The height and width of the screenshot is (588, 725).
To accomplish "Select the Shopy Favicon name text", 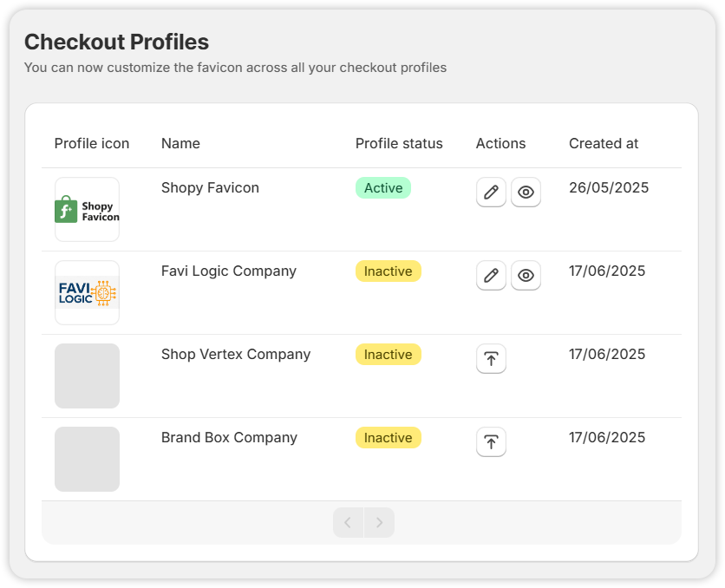I will (210, 187).
